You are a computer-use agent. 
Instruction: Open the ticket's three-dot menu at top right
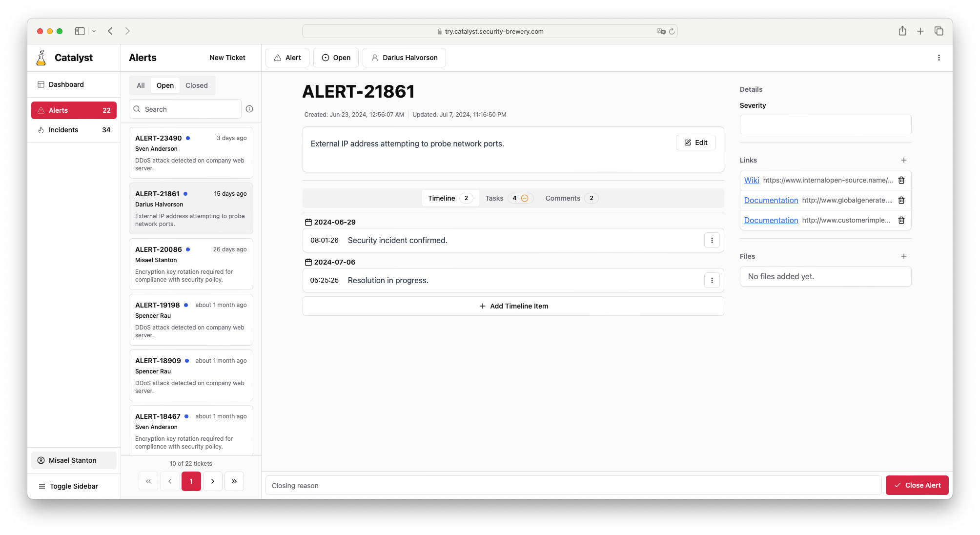point(939,58)
